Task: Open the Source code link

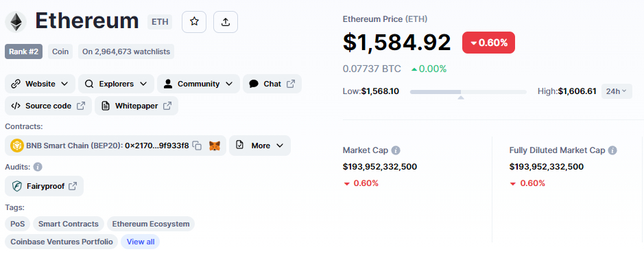Action: point(49,106)
